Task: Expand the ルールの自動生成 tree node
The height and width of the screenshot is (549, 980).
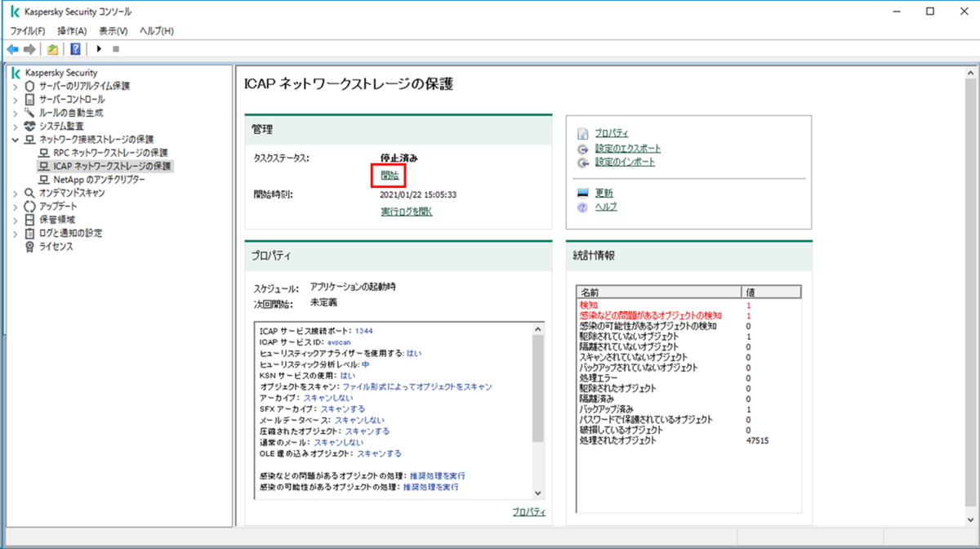Action: (x=16, y=112)
